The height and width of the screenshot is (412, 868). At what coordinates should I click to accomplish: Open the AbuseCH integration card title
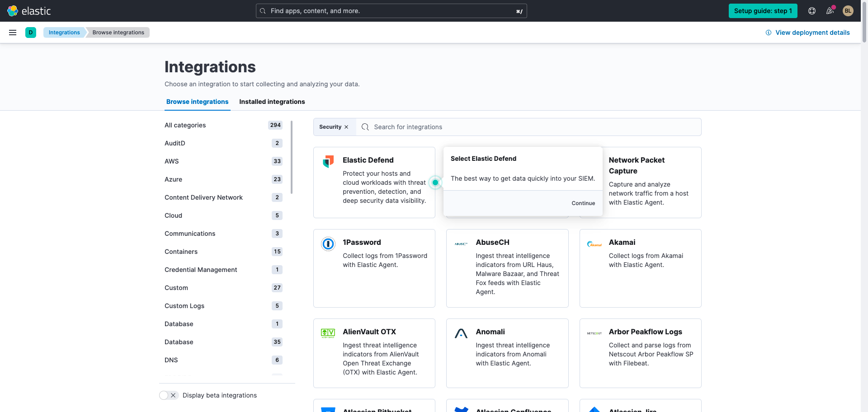pos(492,243)
